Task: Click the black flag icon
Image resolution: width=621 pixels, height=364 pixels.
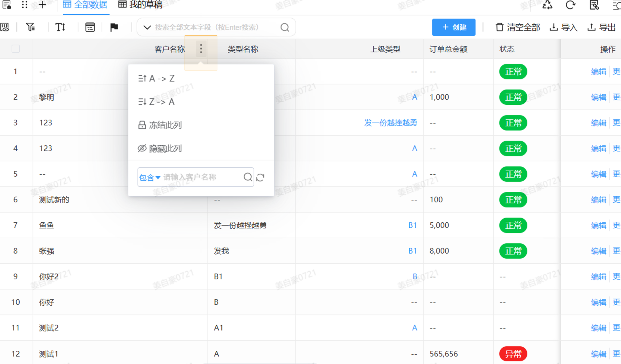Action: (x=114, y=27)
